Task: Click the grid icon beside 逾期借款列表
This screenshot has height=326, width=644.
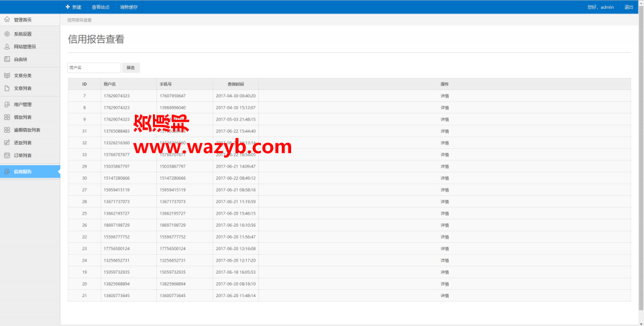Action: 7,129
